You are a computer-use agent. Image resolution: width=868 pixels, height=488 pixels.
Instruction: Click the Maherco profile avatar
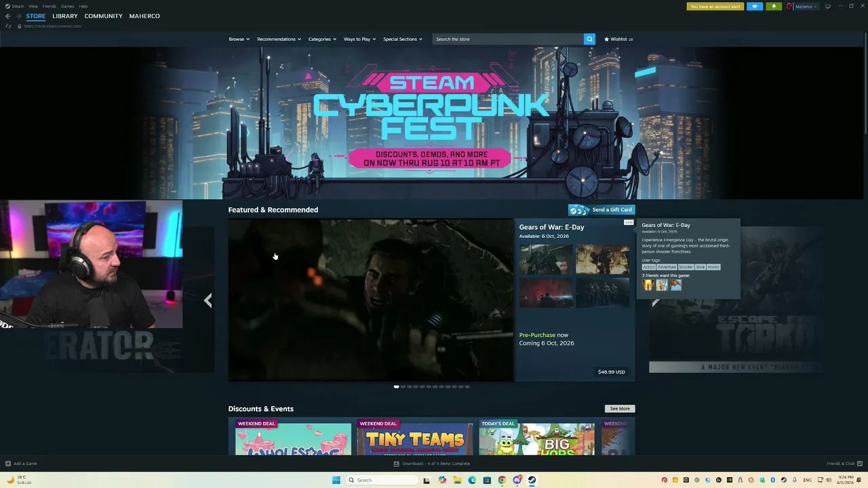[789, 6]
